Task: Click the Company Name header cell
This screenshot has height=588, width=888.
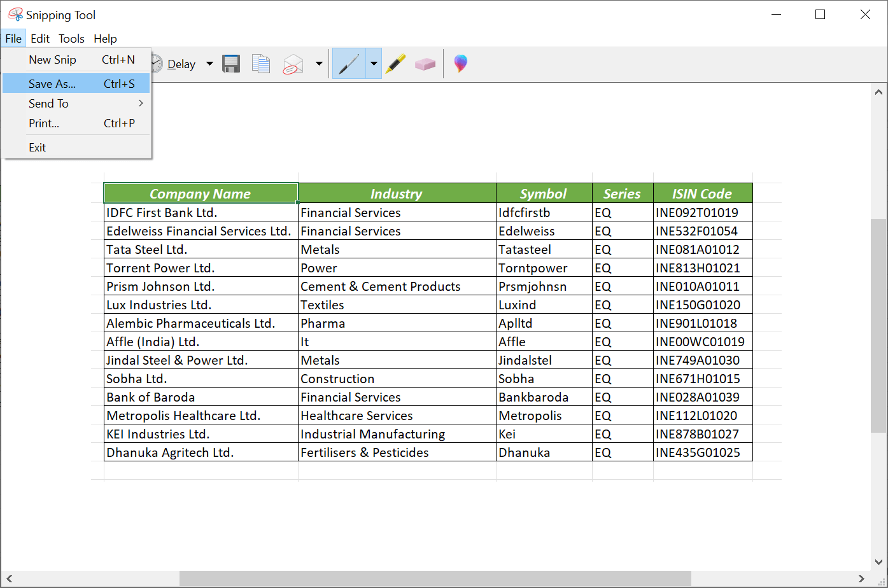Action: 201,193
